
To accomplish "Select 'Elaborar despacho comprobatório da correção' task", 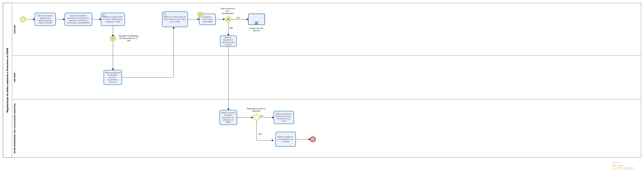I will (285, 139).
